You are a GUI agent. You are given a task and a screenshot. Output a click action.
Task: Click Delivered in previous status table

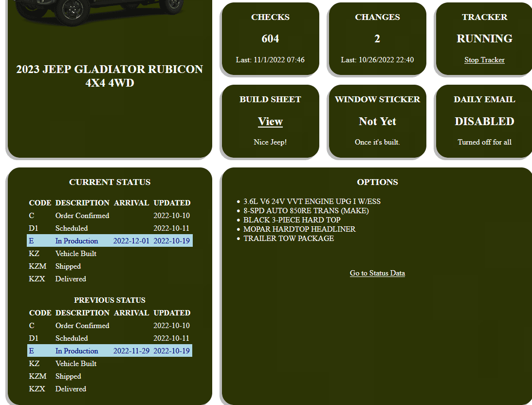coord(71,389)
